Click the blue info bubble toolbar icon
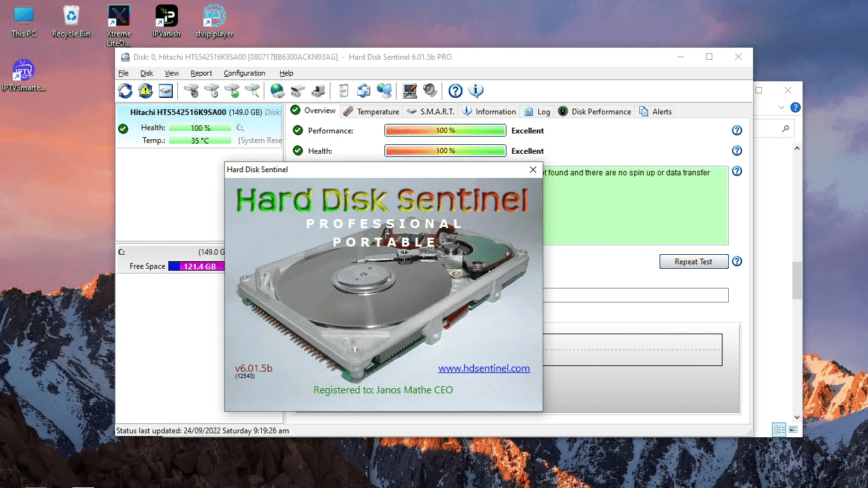 coord(476,91)
